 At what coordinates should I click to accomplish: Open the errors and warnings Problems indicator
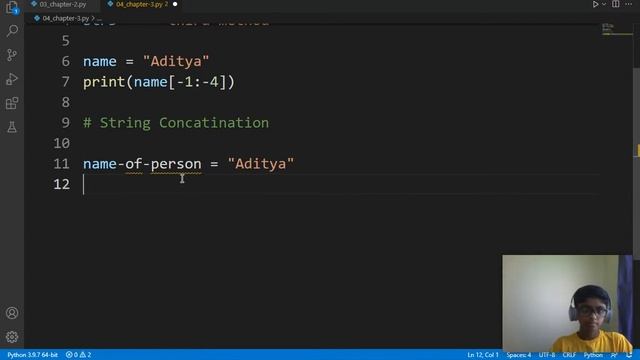click(78, 355)
